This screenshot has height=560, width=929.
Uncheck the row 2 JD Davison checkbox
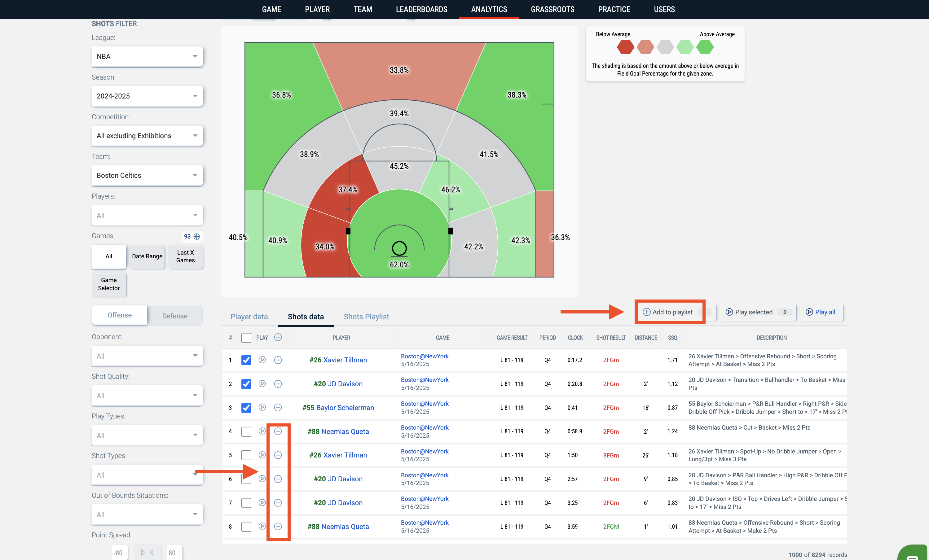click(246, 384)
